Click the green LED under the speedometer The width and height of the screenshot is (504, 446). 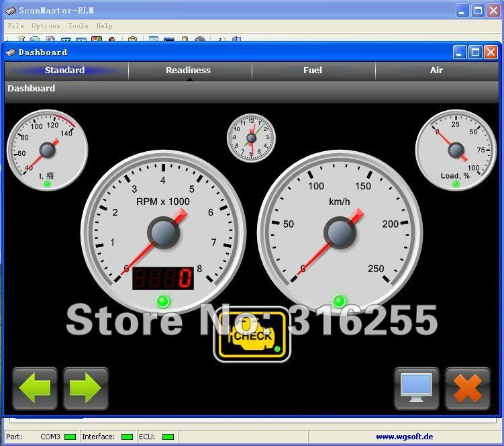pos(340,302)
